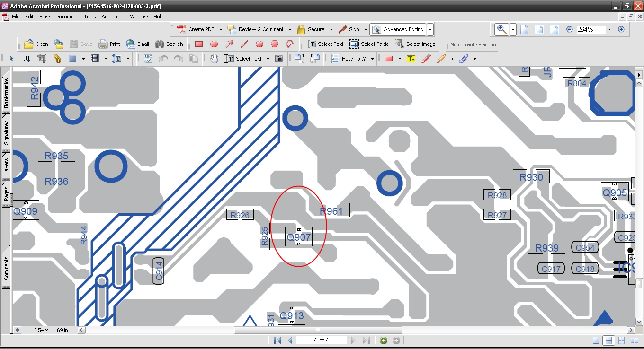Screen dimensions: 644x349
Task: Switch to Single Page layout view
Action: tap(596, 340)
